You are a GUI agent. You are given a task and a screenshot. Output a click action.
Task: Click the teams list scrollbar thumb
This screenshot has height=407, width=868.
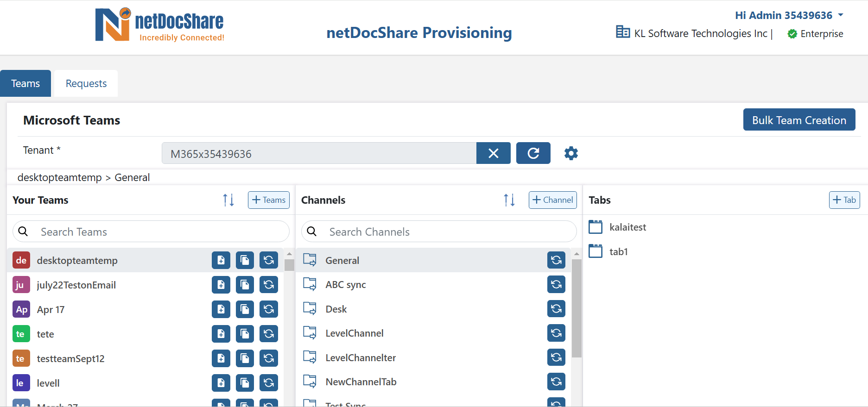point(289,264)
